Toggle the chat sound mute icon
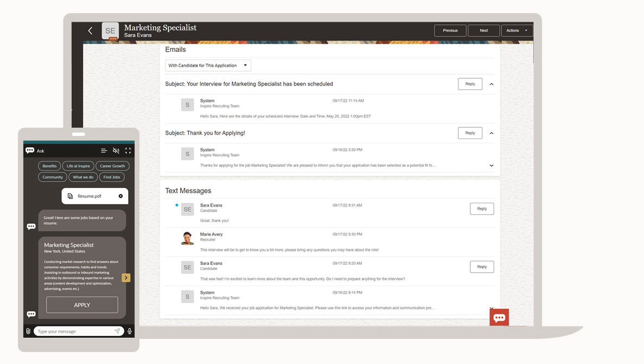 click(x=116, y=150)
